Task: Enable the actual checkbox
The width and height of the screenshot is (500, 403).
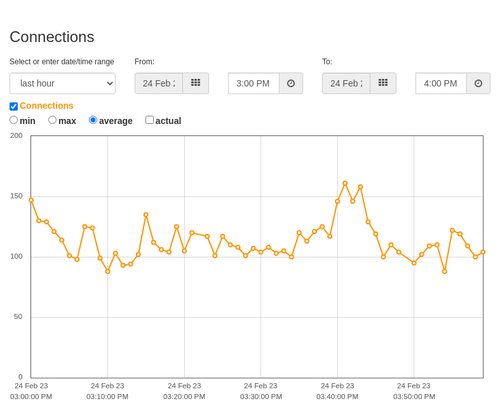Action: click(150, 120)
